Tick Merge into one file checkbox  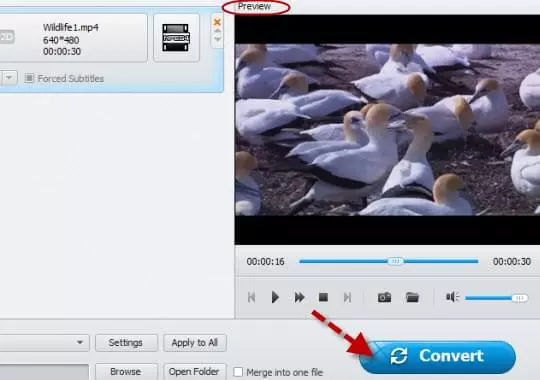tap(238, 372)
